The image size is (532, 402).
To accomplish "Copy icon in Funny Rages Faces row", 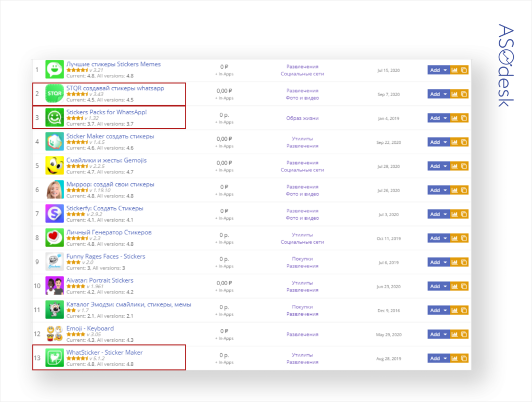I will (464, 262).
